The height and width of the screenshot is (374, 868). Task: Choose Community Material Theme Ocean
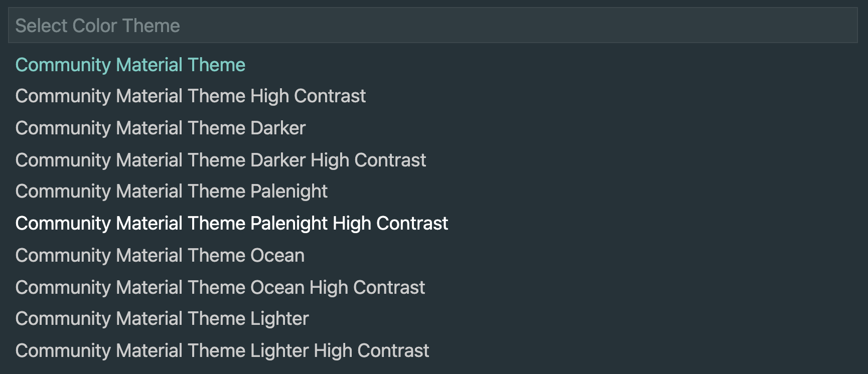coord(160,256)
